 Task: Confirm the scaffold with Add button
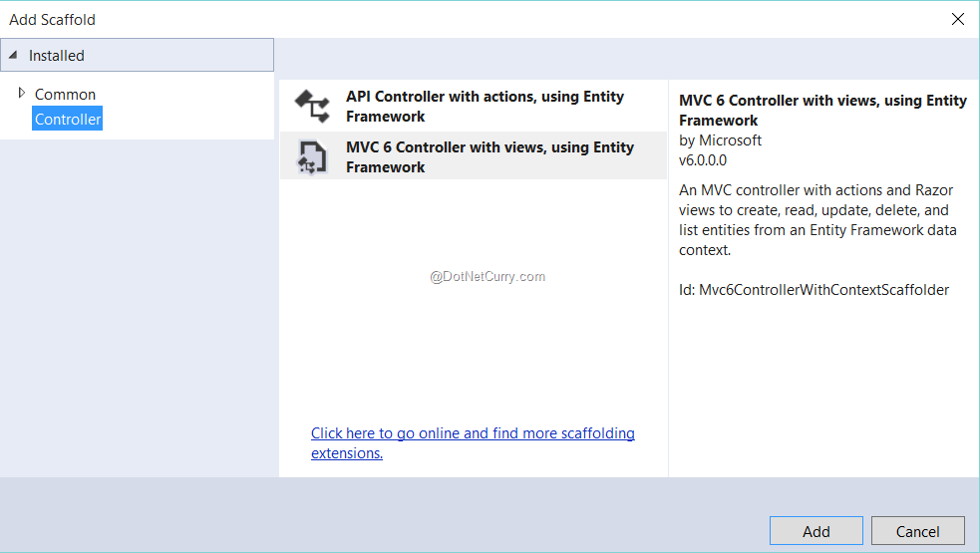(x=817, y=531)
